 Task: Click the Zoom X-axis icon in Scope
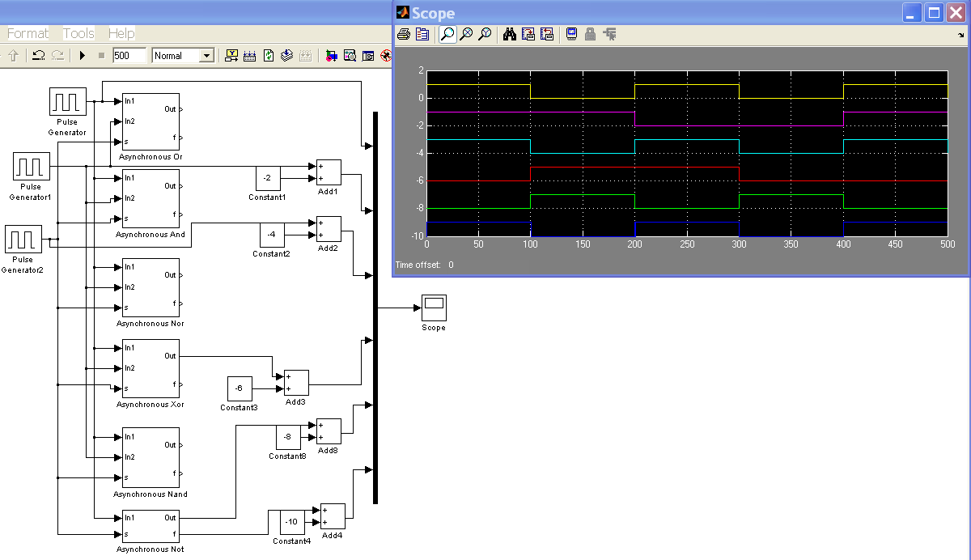[x=466, y=34]
